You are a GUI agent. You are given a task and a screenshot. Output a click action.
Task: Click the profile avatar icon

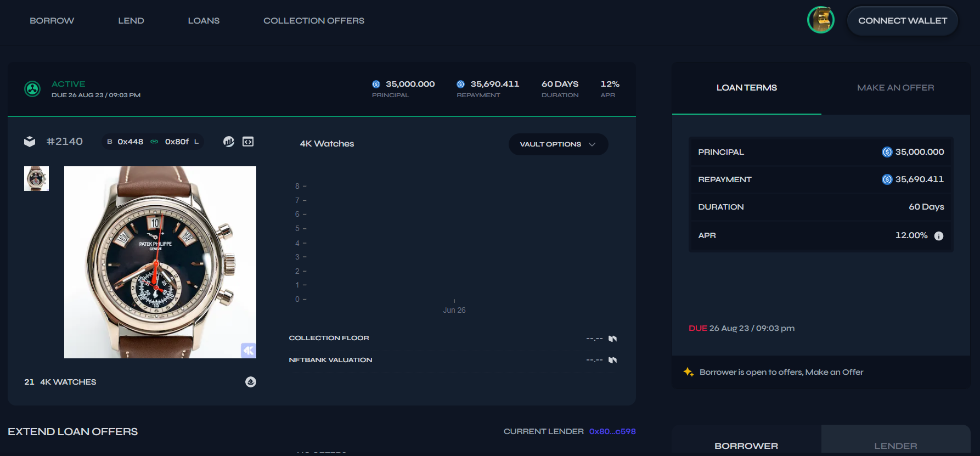(820, 20)
